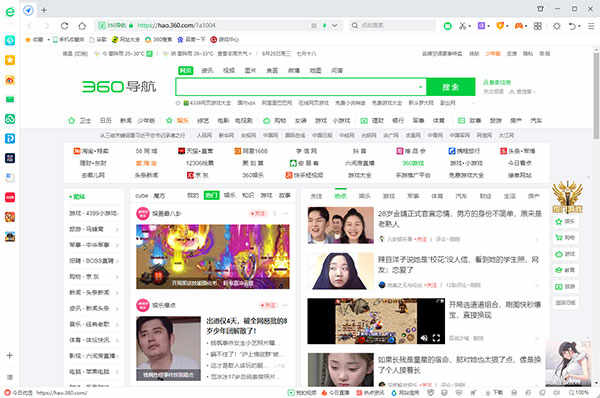Open the 关注 tab in the news feed

tap(316, 196)
